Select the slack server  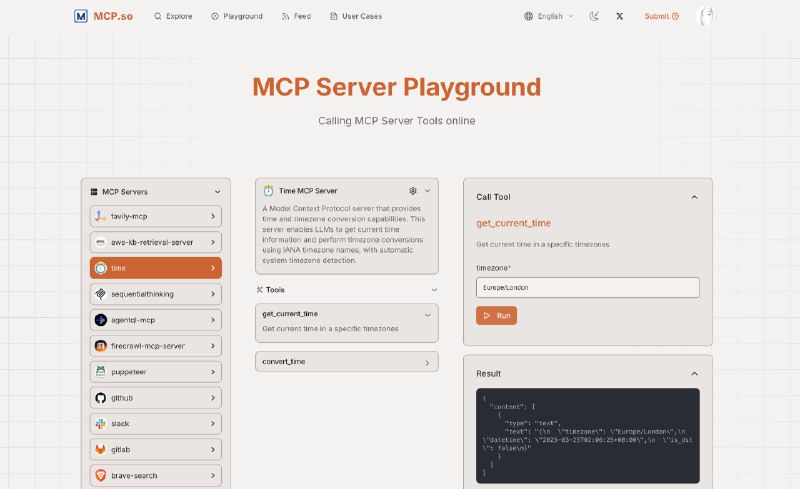(x=156, y=424)
